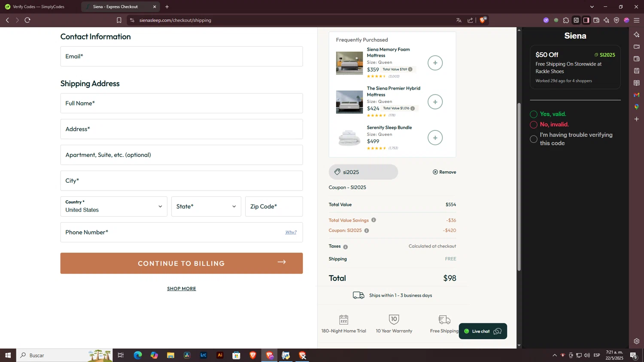Focus the Address input field

point(182,129)
